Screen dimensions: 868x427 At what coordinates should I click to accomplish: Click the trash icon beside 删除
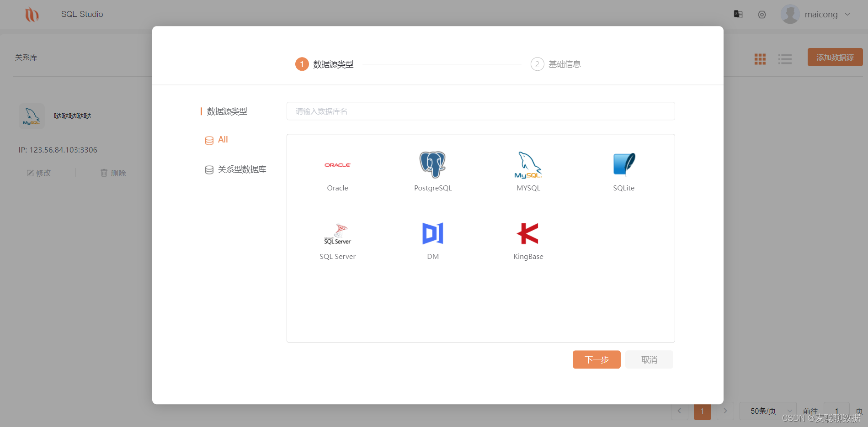tap(104, 173)
